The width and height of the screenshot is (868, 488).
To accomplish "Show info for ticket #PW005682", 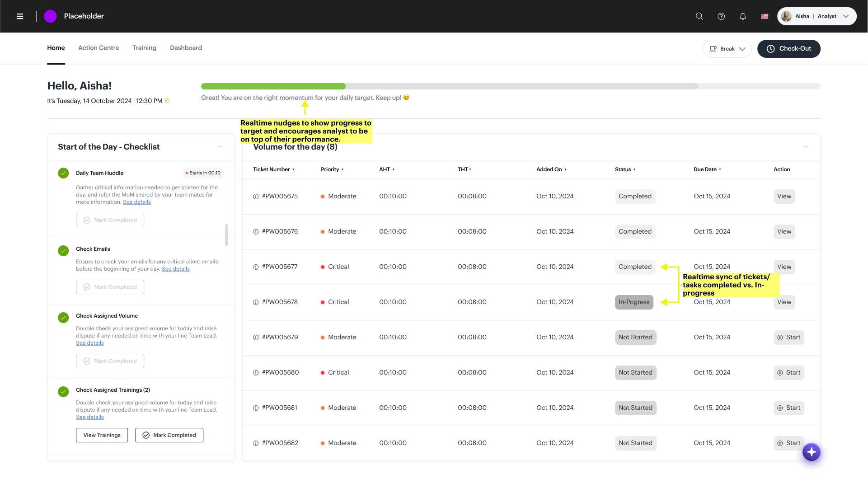I will coord(256,443).
